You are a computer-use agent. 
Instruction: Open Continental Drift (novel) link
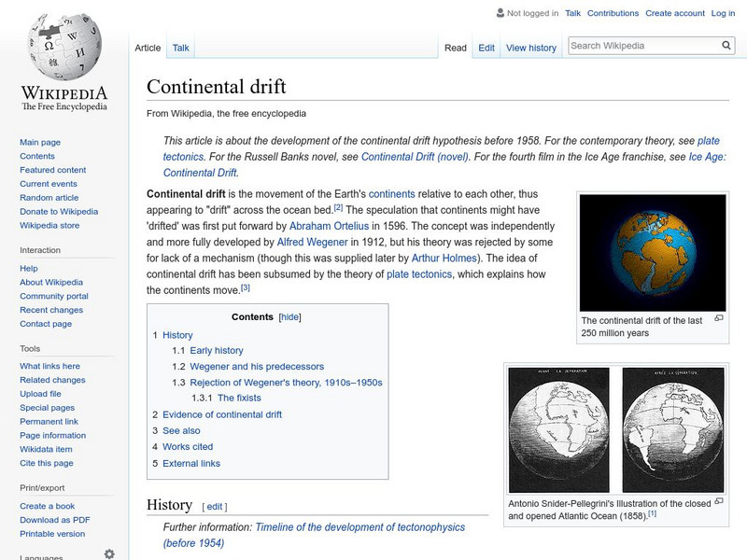[x=415, y=157]
